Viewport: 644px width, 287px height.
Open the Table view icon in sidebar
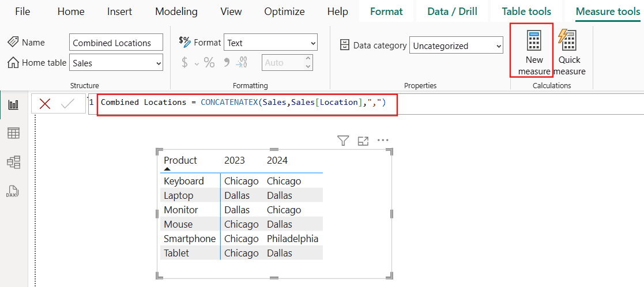pos(14,133)
